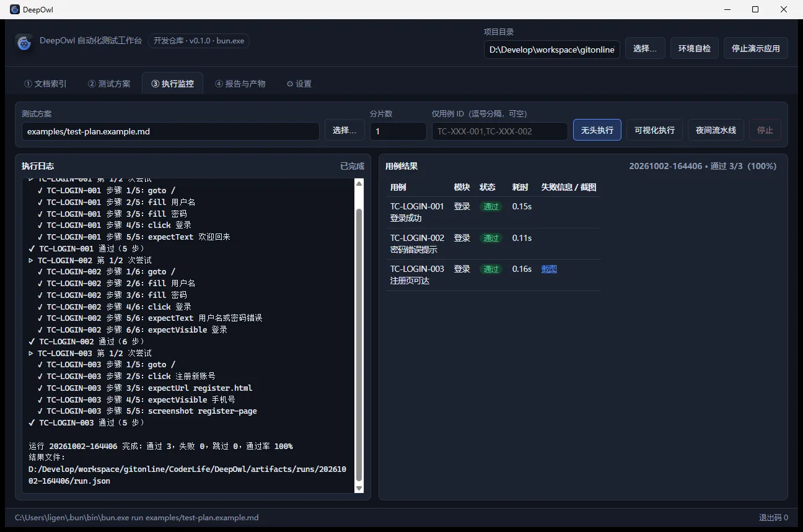Run the 环境自检 check
This screenshot has width=803, height=532.
point(694,48)
